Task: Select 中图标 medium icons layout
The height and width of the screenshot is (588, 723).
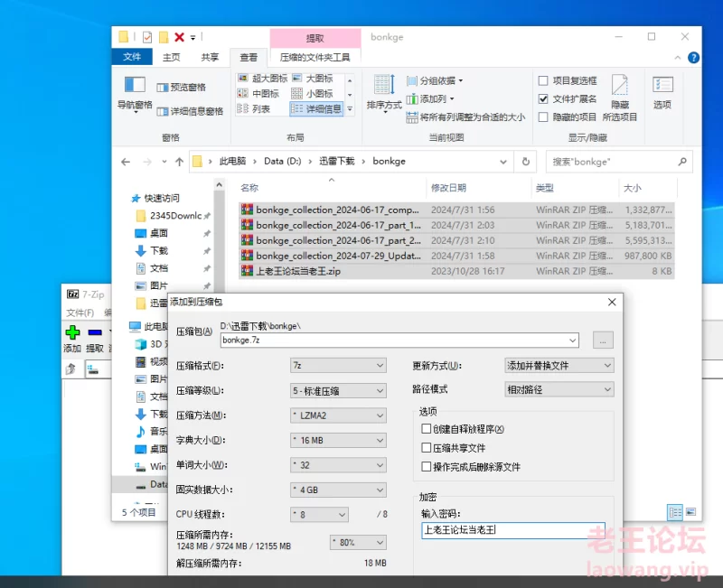Action: point(258,94)
